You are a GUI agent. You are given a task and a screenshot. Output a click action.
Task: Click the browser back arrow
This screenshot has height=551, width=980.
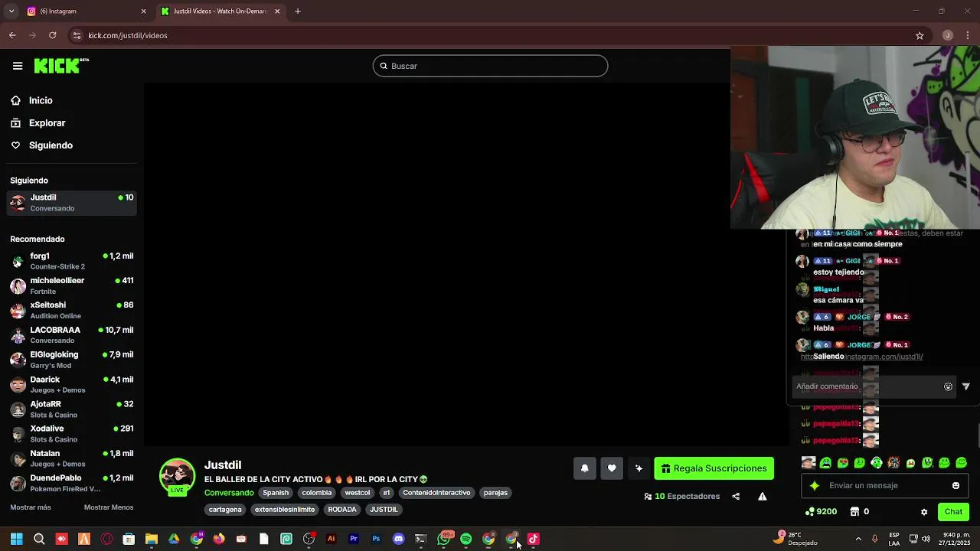12,35
